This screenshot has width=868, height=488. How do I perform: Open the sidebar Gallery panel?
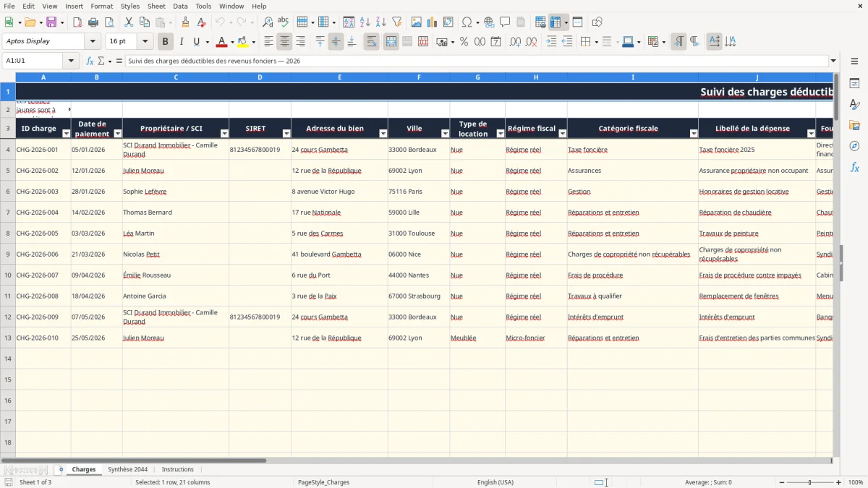[x=854, y=126]
